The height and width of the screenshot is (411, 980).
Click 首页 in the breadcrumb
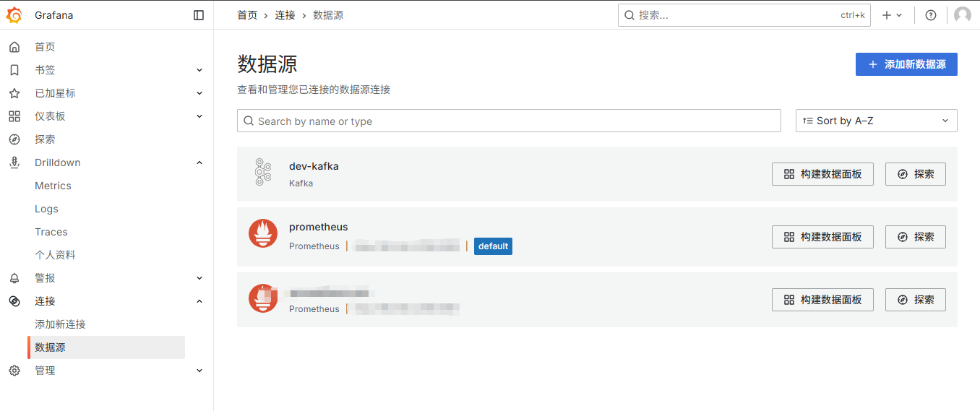tap(247, 15)
